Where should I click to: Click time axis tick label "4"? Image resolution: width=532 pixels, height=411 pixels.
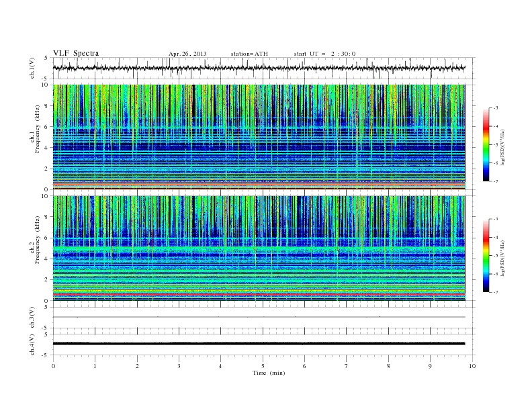click(220, 366)
